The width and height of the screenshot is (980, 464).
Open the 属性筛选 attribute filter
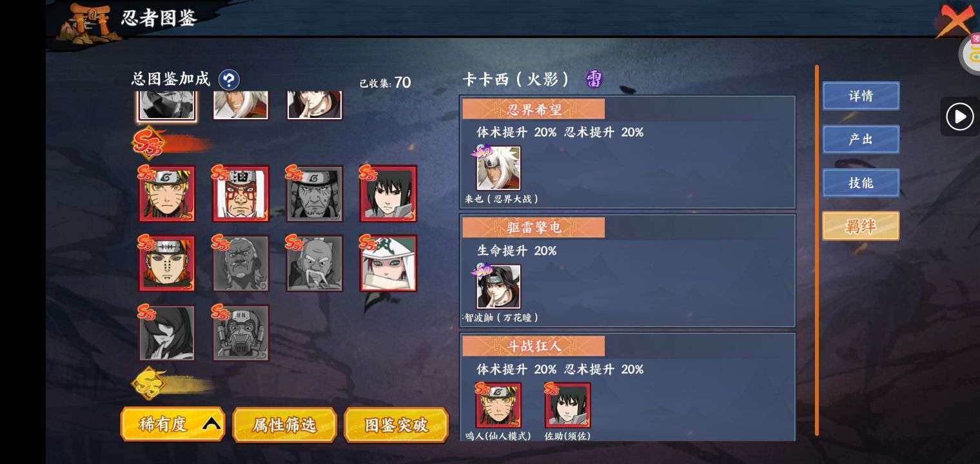point(284,425)
